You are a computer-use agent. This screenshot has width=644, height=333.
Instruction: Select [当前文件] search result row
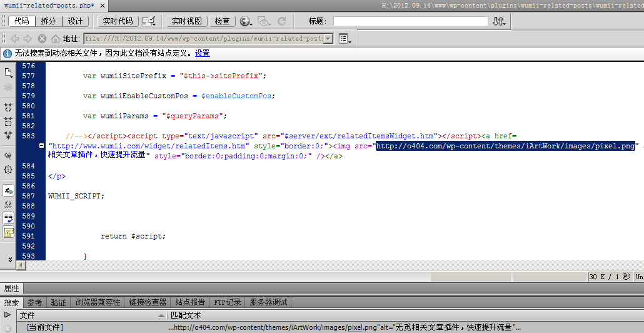coord(330,327)
